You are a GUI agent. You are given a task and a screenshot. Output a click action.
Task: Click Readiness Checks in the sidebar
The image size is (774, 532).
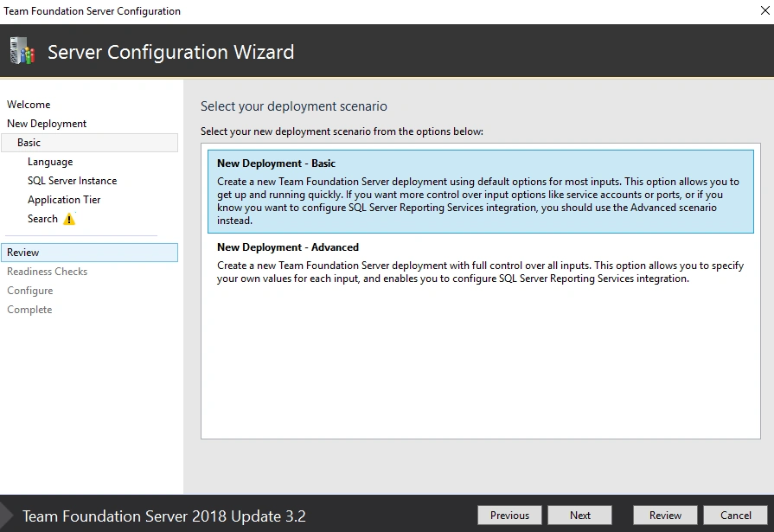pos(47,272)
